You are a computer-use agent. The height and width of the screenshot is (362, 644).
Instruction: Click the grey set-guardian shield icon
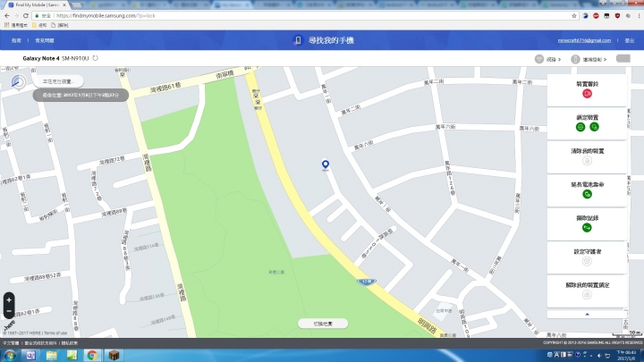tap(587, 261)
